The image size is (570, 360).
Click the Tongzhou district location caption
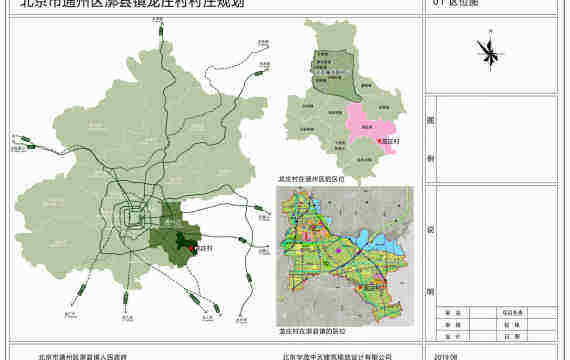point(311,179)
